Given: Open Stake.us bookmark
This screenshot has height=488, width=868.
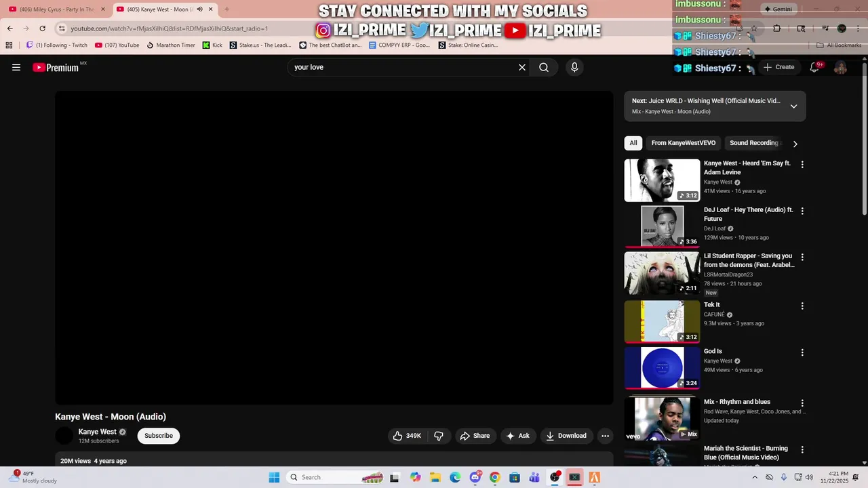Looking at the screenshot, I should (x=260, y=45).
